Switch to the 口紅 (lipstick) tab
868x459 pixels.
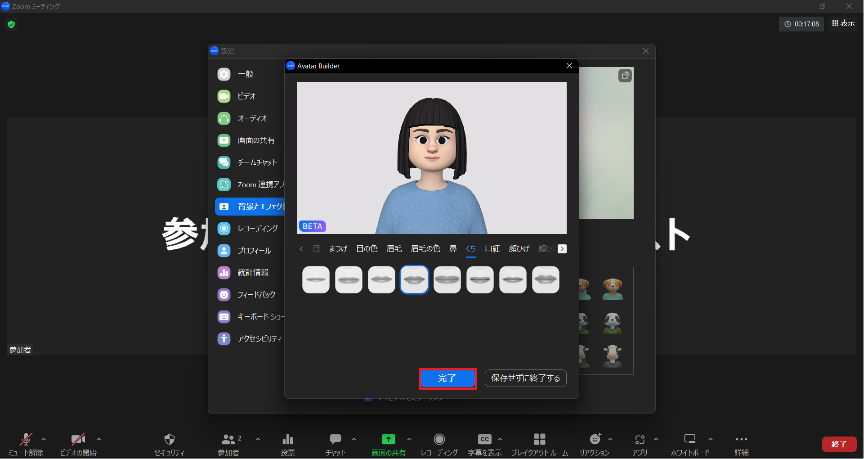tap(492, 249)
